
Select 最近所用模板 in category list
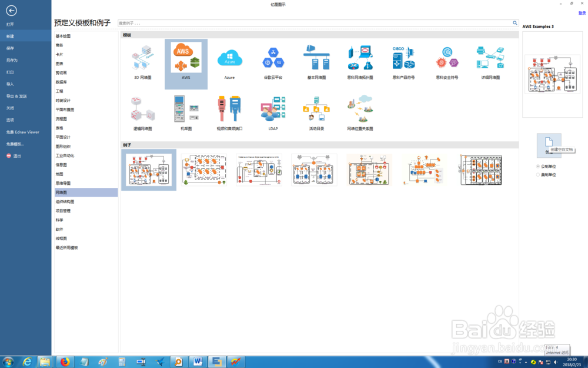pyautogui.click(x=67, y=248)
